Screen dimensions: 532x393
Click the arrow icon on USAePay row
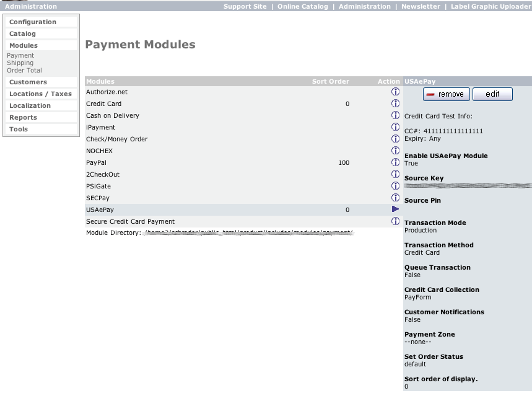pyautogui.click(x=395, y=210)
